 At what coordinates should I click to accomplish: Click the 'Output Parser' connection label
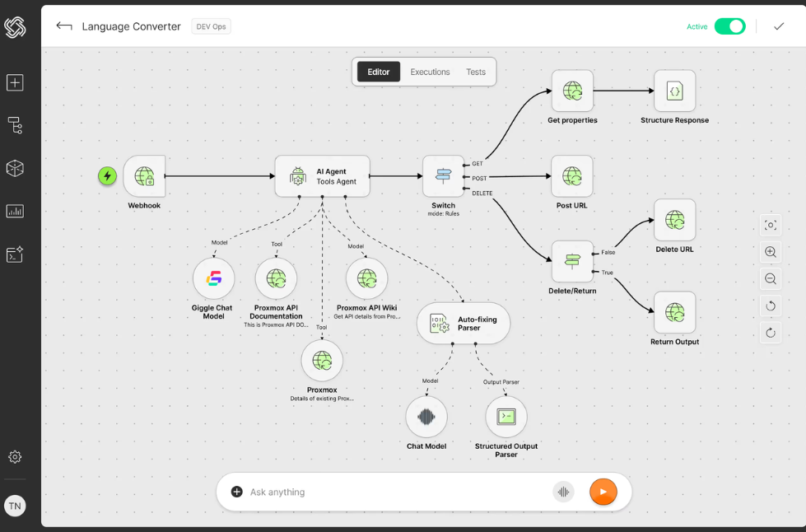click(x=501, y=382)
